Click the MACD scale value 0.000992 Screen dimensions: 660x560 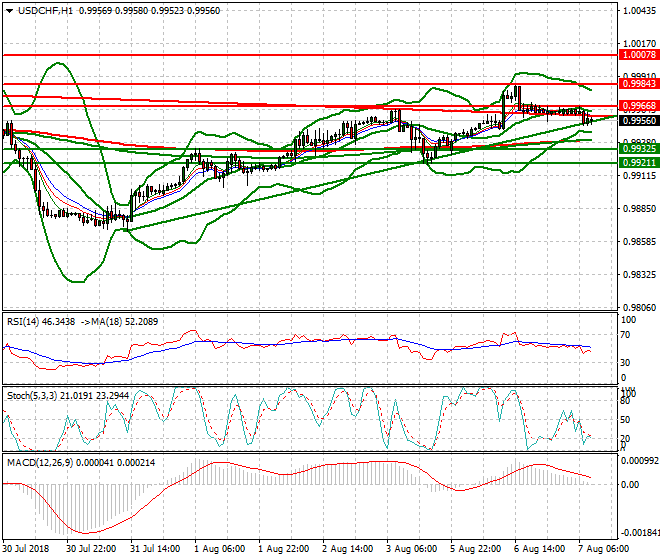pos(640,461)
